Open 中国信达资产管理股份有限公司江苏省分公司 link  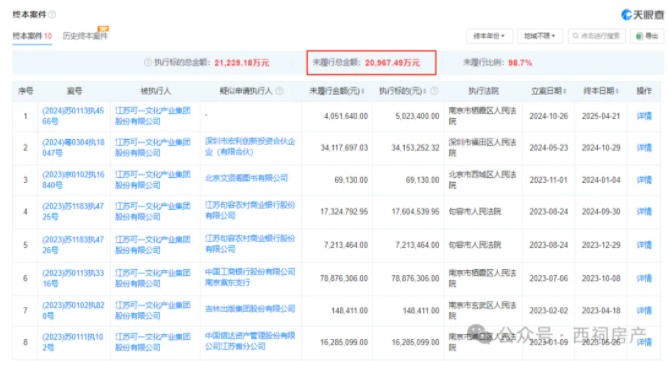click(250, 341)
